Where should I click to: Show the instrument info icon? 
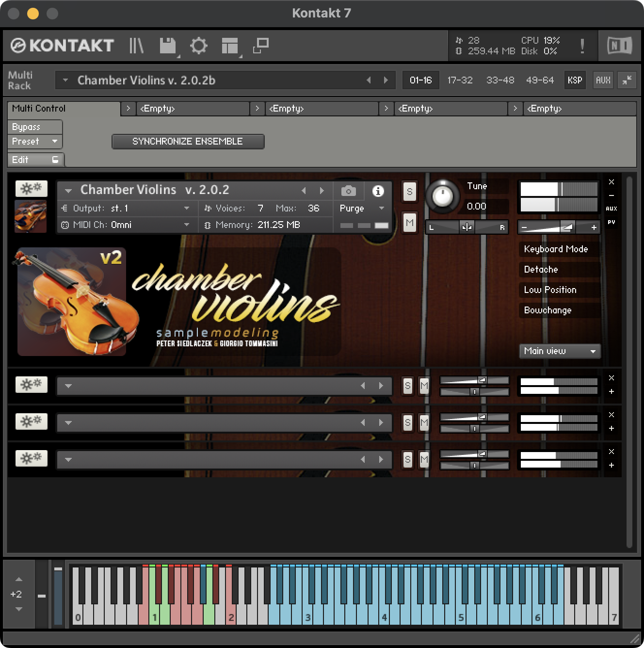378,191
